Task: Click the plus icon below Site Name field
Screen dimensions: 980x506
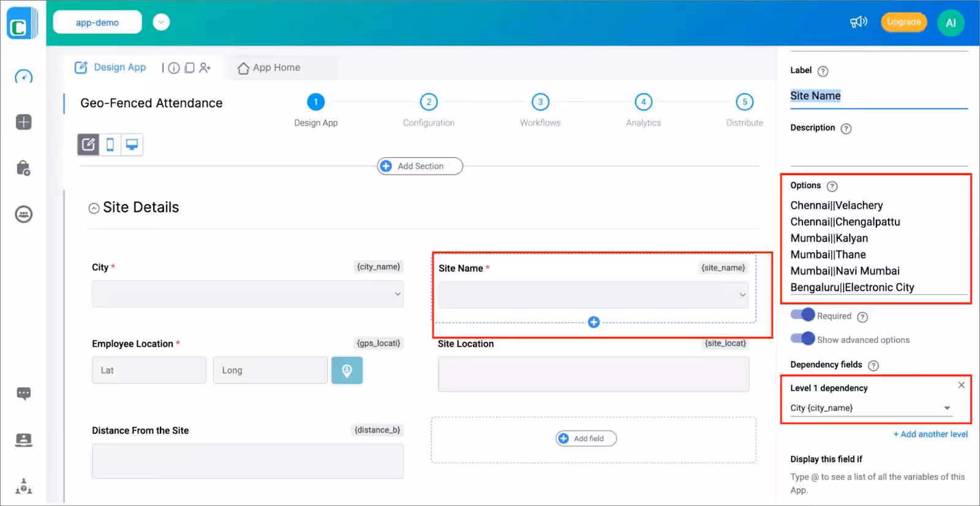Action: point(594,322)
